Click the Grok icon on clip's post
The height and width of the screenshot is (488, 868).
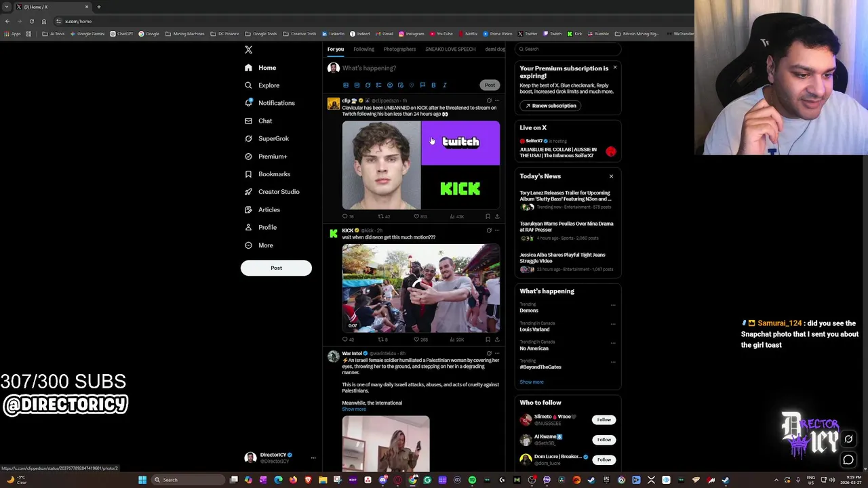[x=488, y=100]
